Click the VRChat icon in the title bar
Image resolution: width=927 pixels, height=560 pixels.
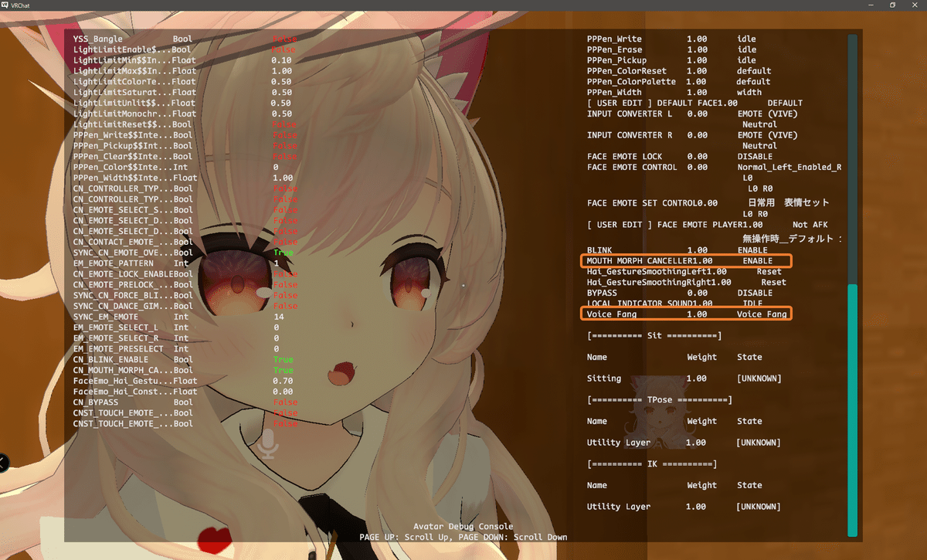(5, 5)
